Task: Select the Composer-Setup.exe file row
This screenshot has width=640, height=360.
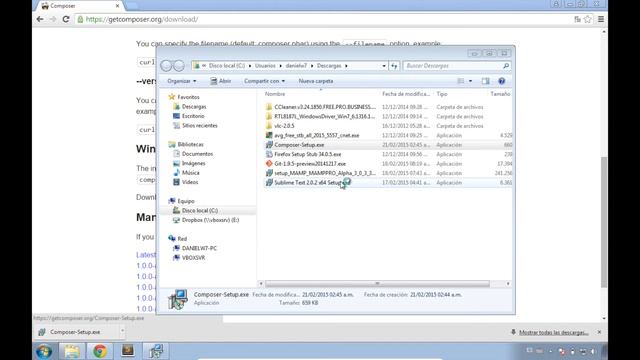Action: pyautogui.click(x=388, y=145)
